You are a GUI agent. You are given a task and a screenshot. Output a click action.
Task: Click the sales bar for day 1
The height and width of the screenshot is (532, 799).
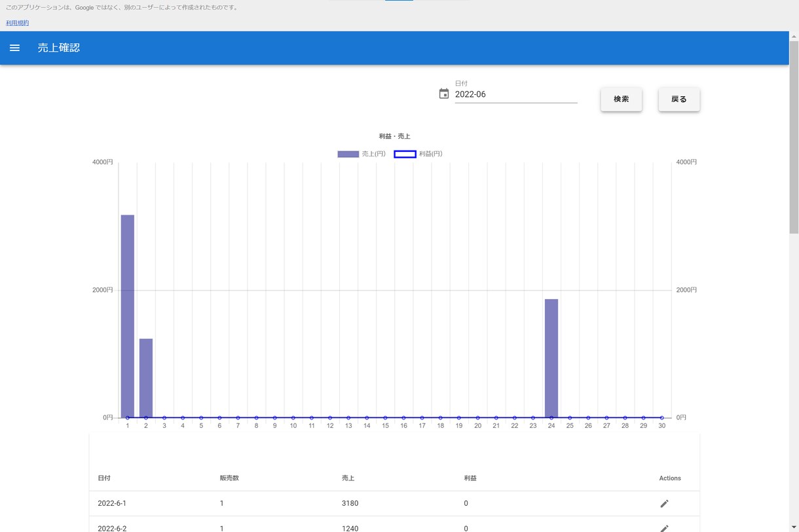tap(128, 316)
